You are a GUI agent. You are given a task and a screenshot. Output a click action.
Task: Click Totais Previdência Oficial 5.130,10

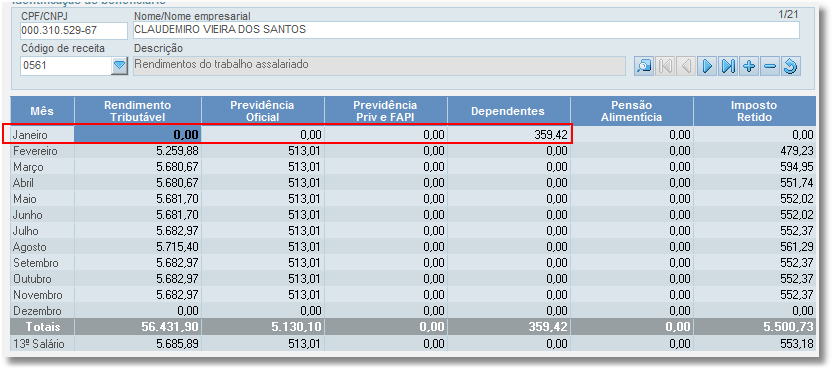(x=263, y=327)
